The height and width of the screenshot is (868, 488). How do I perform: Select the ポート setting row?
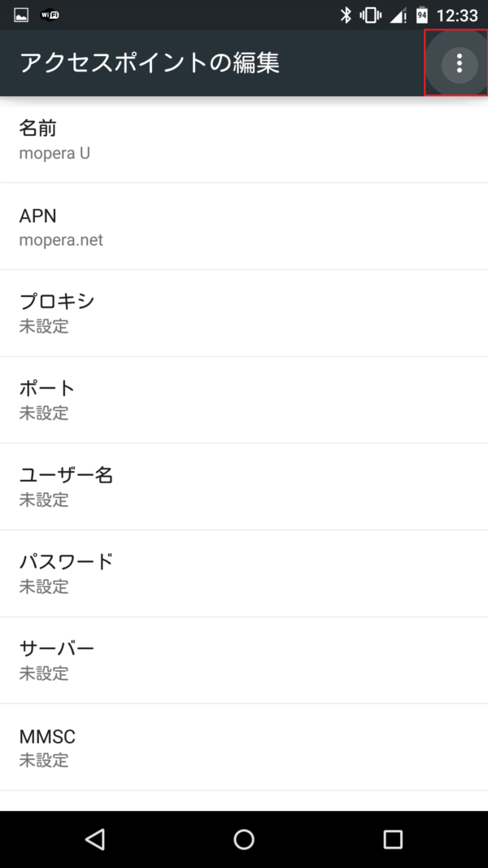click(x=244, y=400)
